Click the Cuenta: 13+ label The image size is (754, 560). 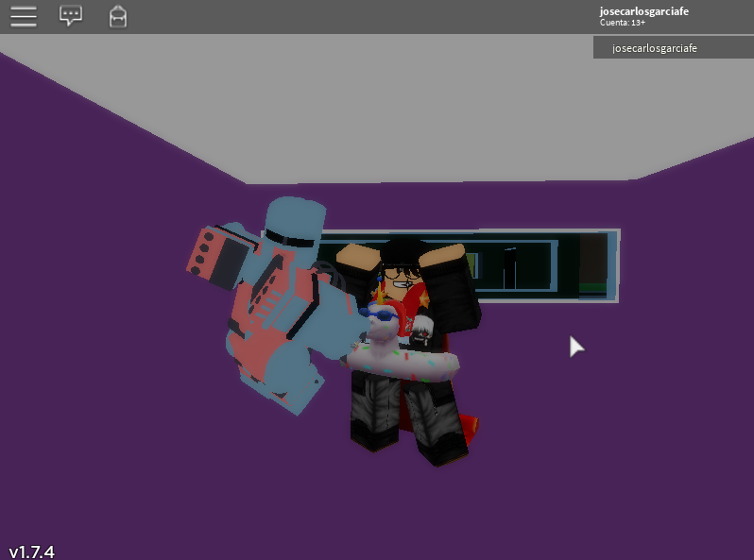[x=623, y=23]
